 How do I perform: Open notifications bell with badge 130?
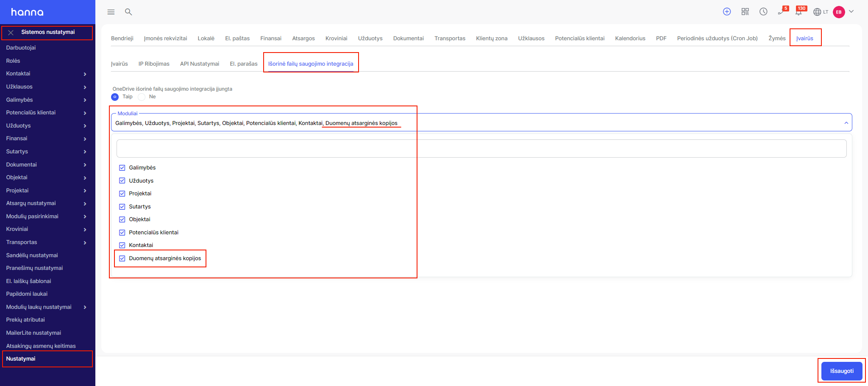(800, 11)
